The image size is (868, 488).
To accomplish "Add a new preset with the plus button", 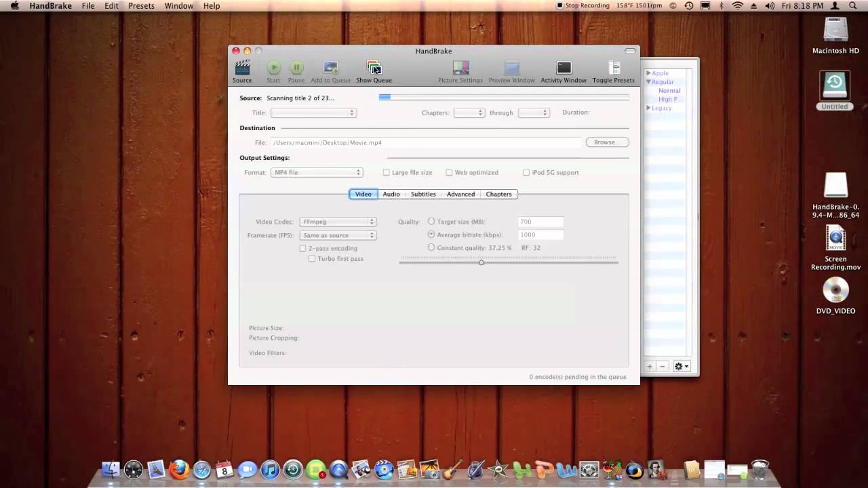I will pos(650,366).
